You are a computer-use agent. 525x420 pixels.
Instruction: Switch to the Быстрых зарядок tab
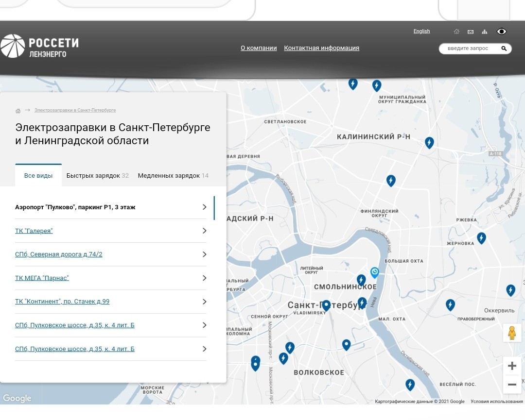pyautogui.click(x=97, y=176)
